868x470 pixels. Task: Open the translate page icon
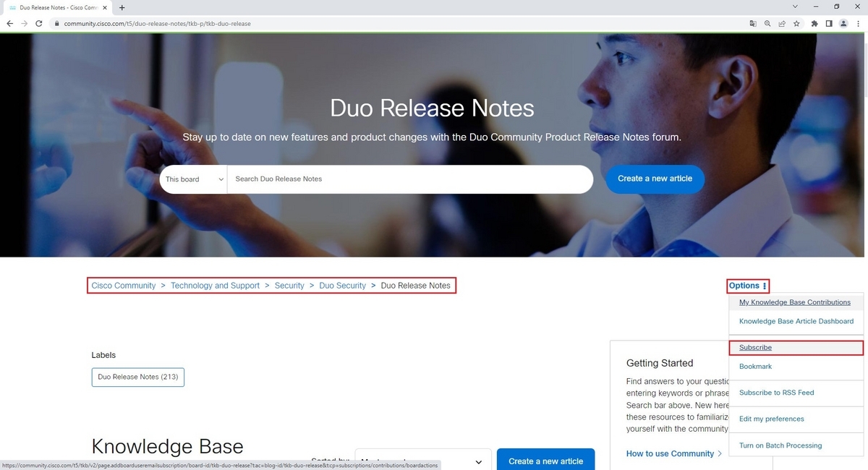tap(753, 23)
